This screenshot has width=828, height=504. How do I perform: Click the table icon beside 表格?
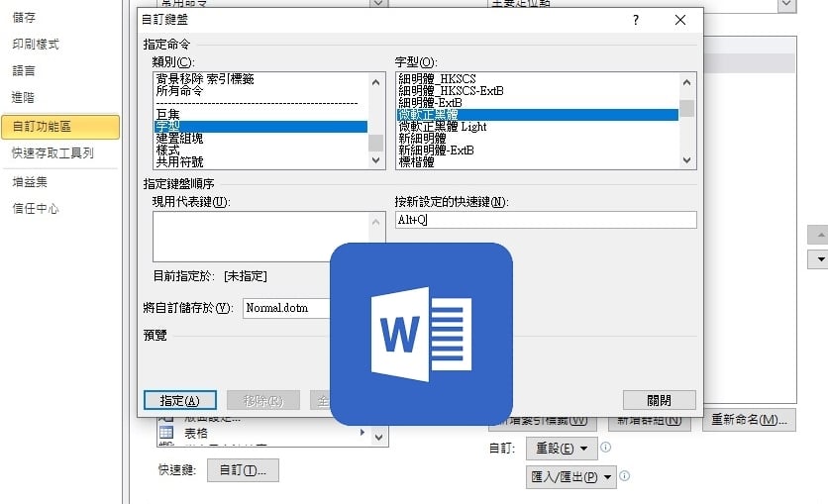click(x=166, y=433)
